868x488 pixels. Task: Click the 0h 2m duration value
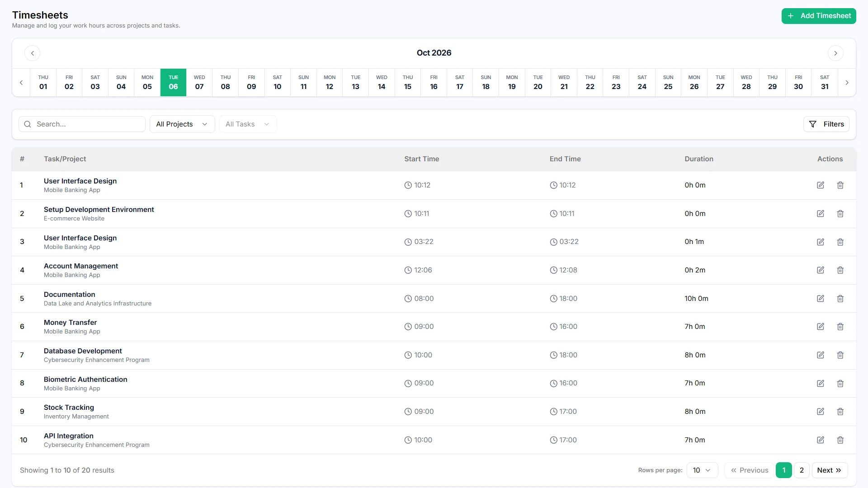pos(695,270)
